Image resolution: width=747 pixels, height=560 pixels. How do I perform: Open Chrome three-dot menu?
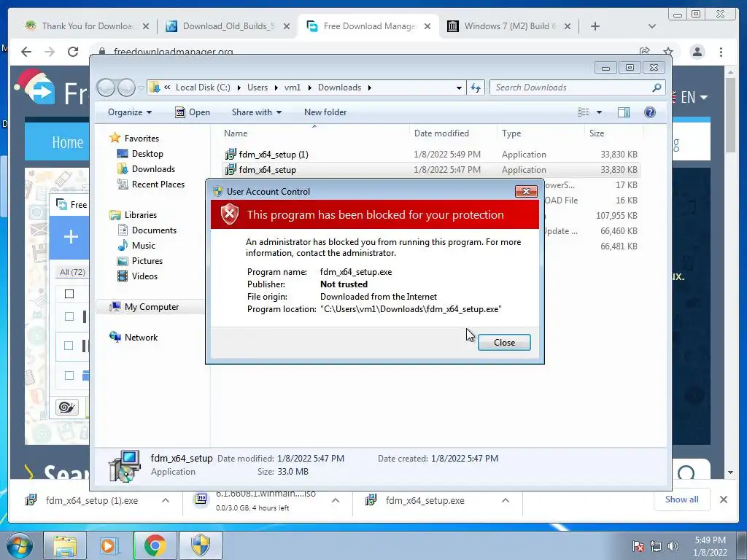721,52
